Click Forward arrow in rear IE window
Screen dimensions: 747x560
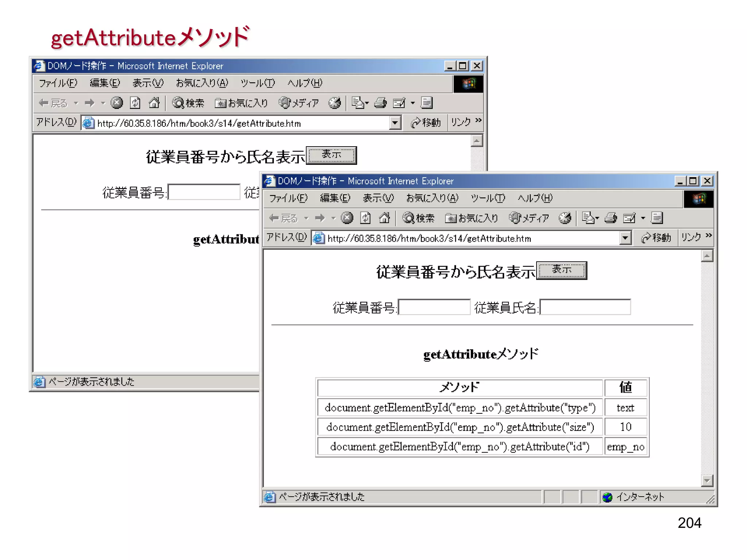point(89,103)
